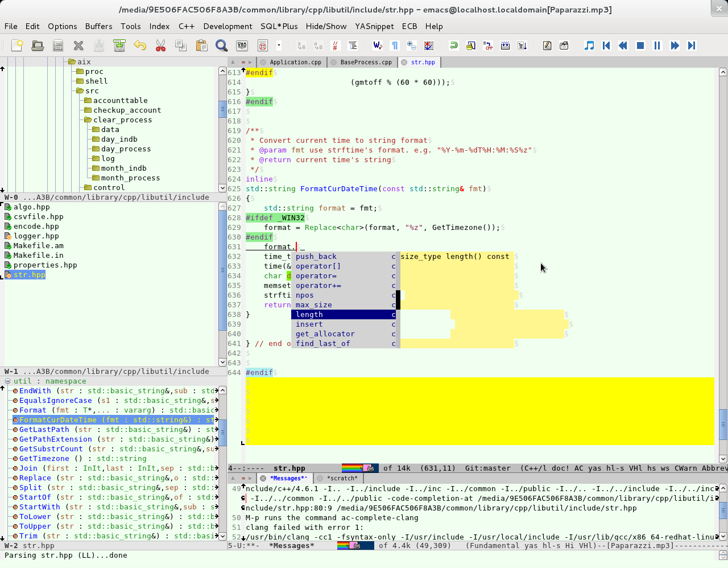Collapse the util namespace node

point(7,381)
